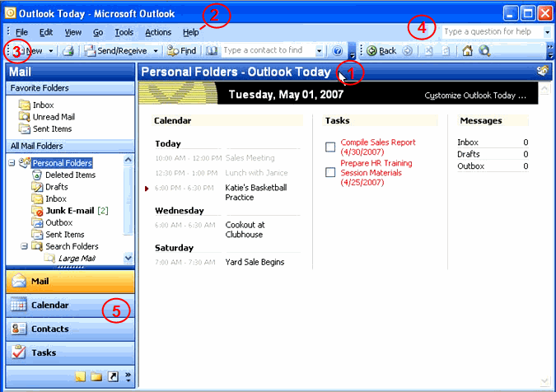Click the Print icon in the toolbar

68,51
